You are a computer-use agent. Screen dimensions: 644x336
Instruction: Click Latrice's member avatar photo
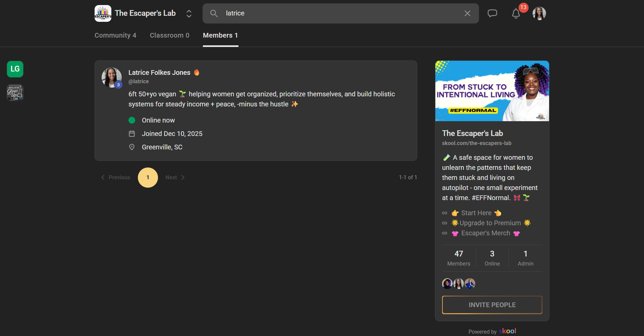point(111,77)
